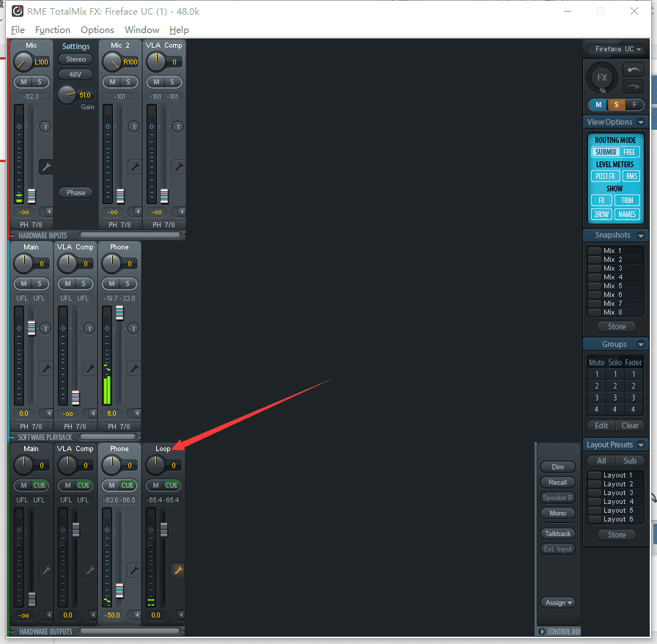Image resolution: width=657 pixels, height=644 pixels.
Task: Click T trim button on Phone playback
Action: pyautogui.click(x=133, y=329)
